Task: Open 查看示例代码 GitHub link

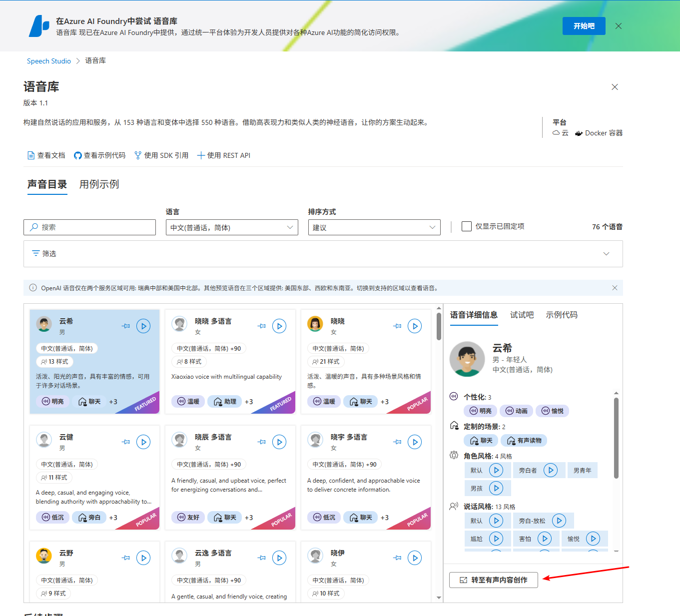Action: (x=99, y=155)
